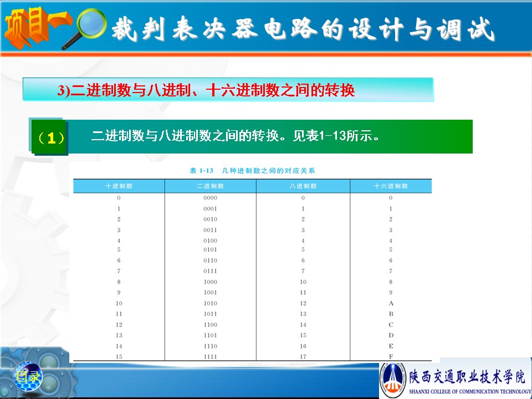Click the magnifying glass icon in header

(x=85, y=27)
